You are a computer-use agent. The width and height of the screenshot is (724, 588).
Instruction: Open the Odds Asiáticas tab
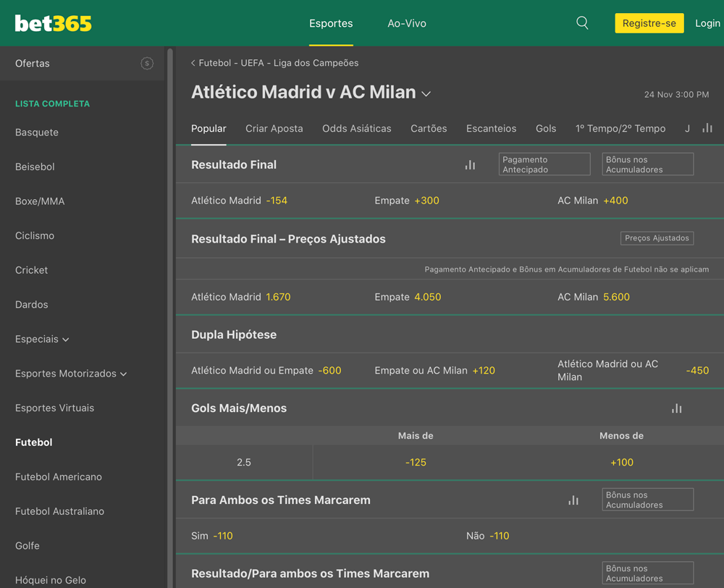click(357, 128)
